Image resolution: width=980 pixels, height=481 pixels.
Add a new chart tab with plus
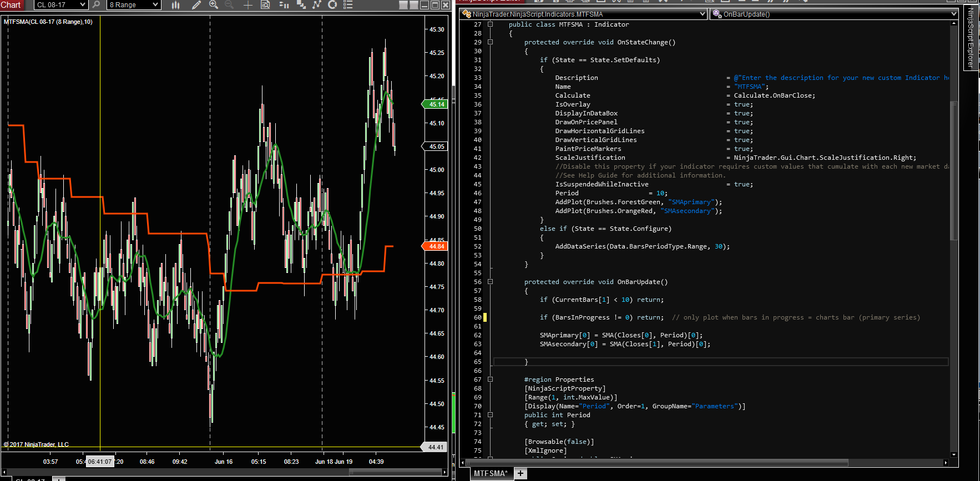(x=59, y=479)
